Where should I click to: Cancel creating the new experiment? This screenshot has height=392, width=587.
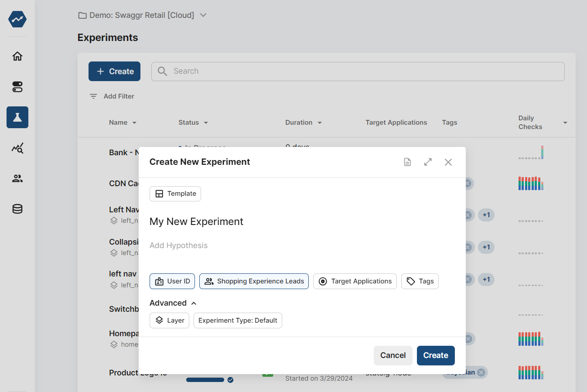pyautogui.click(x=392, y=355)
